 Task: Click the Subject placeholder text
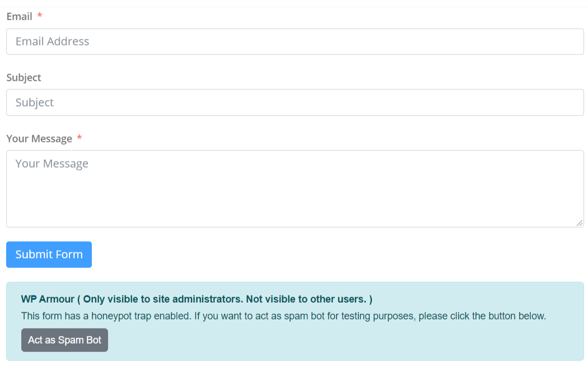35,103
